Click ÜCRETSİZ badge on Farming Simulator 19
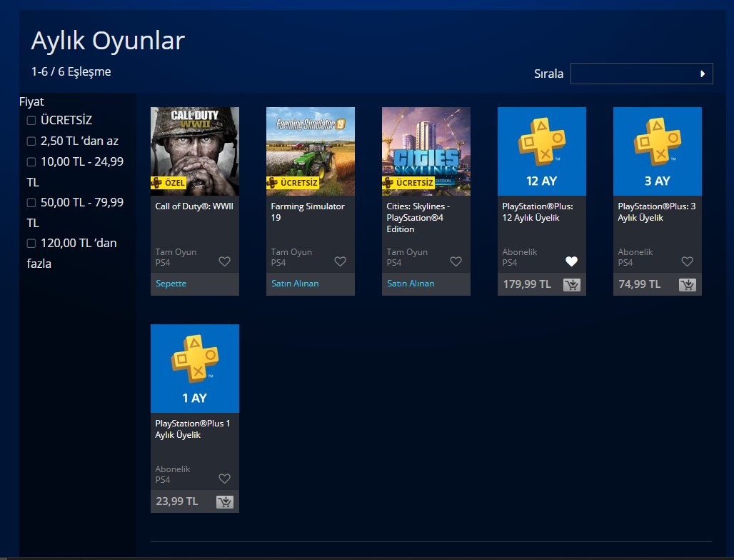The width and height of the screenshot is (734, 560). [x=293, y=183]
